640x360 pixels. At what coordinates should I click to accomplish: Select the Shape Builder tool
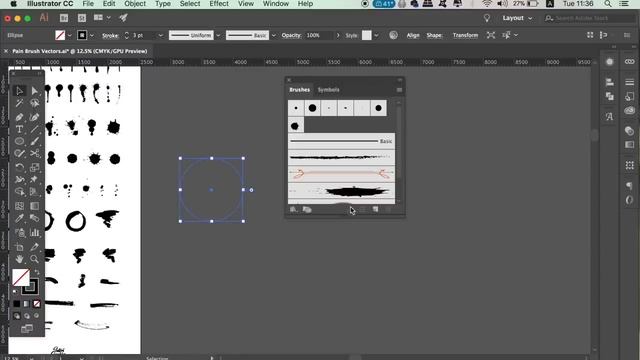click(19, 191)
